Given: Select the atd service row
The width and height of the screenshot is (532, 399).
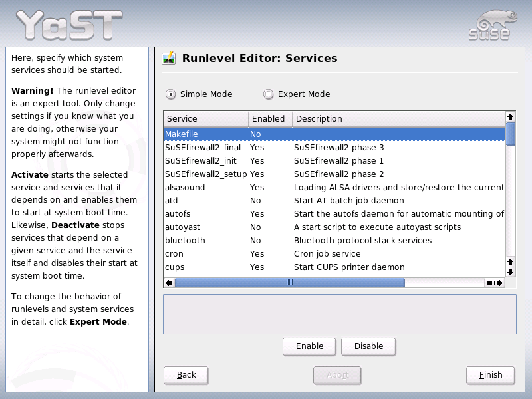Looking at the screenshot, I should point(334,201).
